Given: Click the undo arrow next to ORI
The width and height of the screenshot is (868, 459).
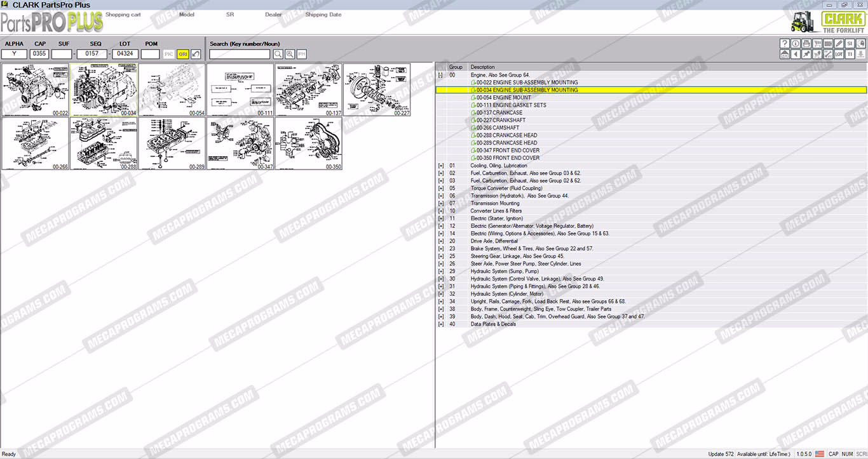Looking at the screenshot, I should 196,54.
